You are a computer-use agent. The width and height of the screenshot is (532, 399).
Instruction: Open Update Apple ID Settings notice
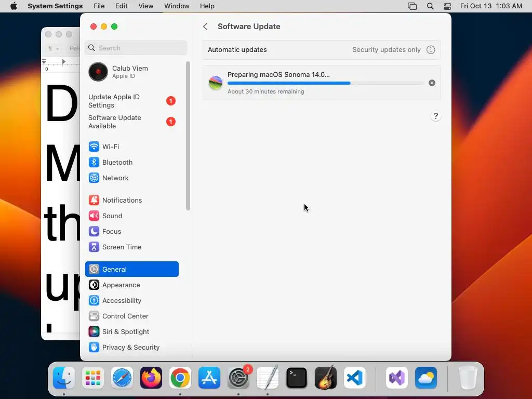pyautogui.click(x=131, y=101)
